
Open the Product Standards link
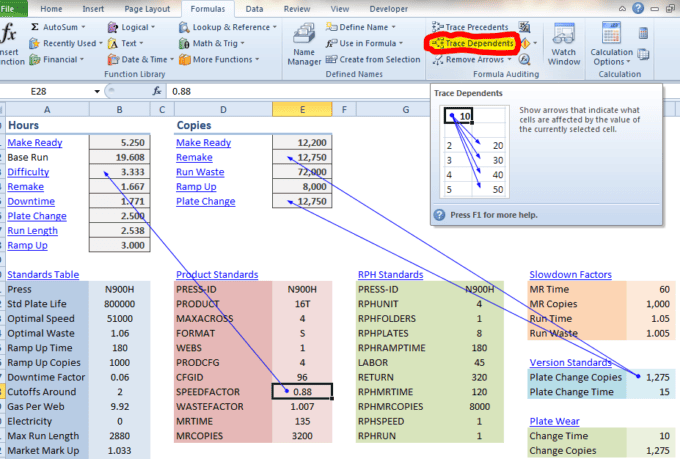pyautogui.click(x=217, y=275)
